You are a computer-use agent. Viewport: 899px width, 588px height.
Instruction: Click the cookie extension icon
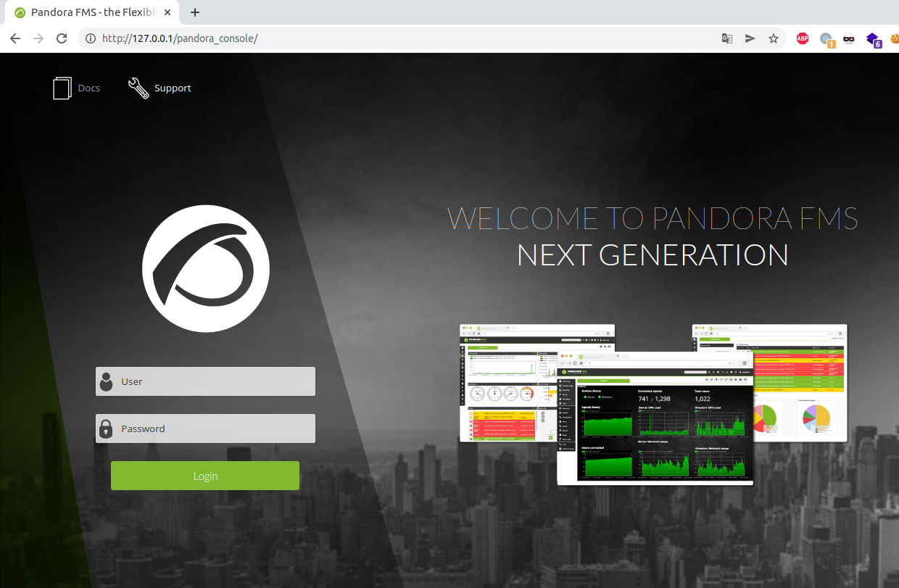pyautogui.click(x=895, y=38)
